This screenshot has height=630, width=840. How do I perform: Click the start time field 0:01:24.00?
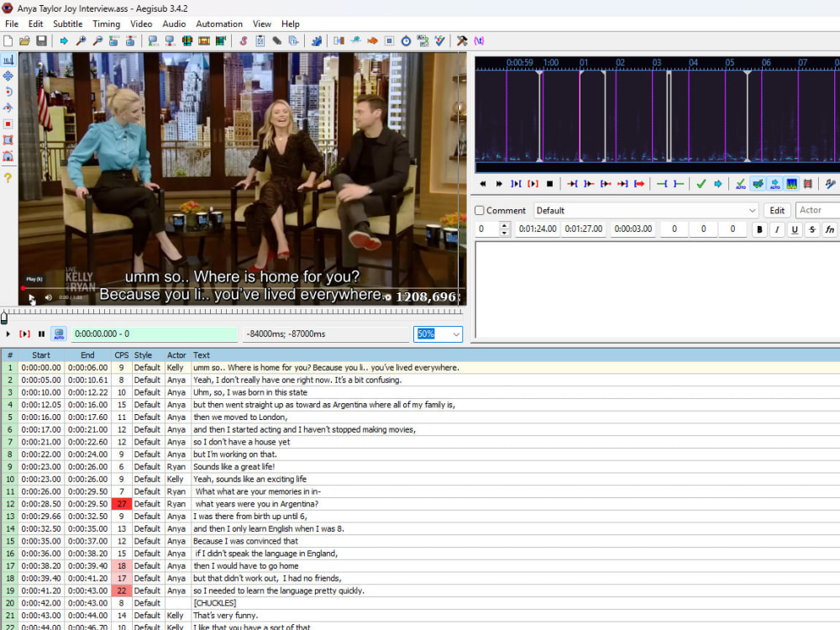538,228
